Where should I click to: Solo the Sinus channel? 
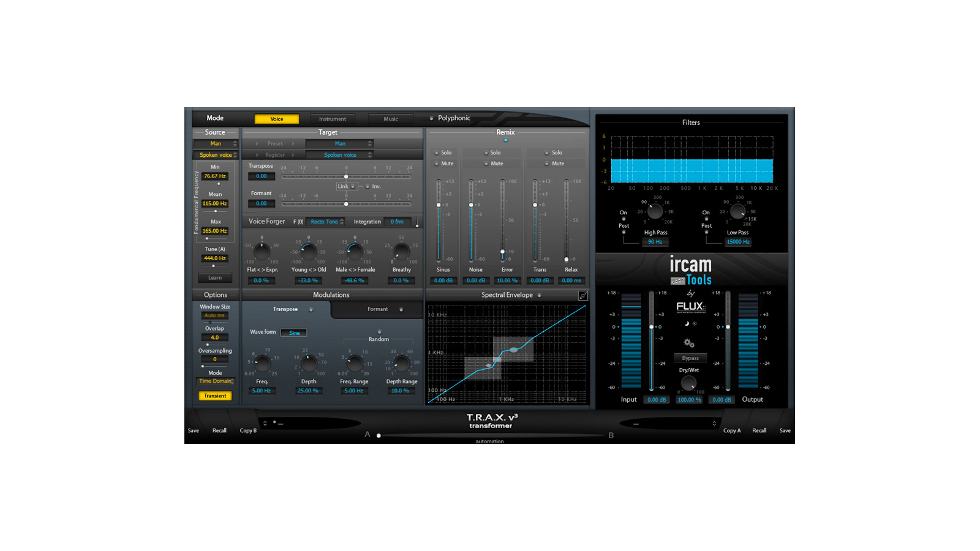click(436, 152)
